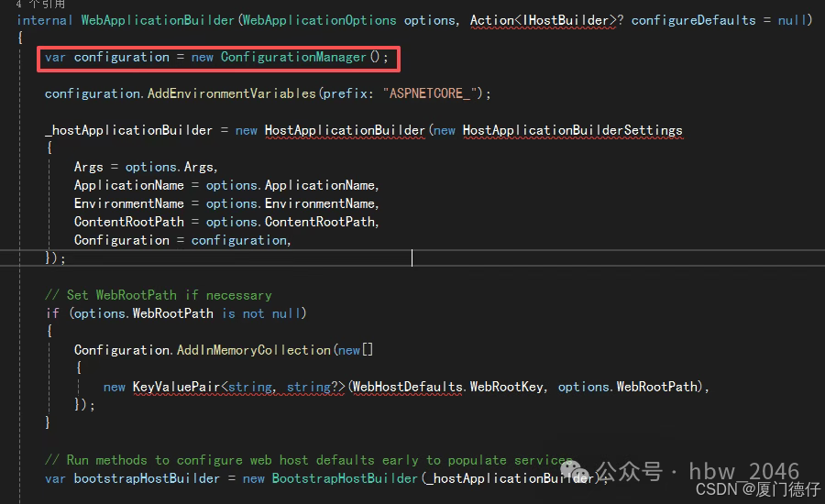The image size is (825, 504).
Task: Click WebHostDefaults.WebRootKey argument
Action: click(447, 388)
